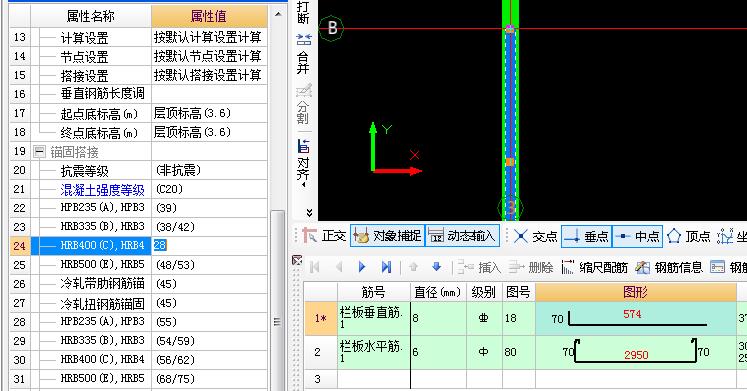Select rebar row 1* header
Image resolution: width=747 pixels, height=391 pixels.
pos(321,318)
